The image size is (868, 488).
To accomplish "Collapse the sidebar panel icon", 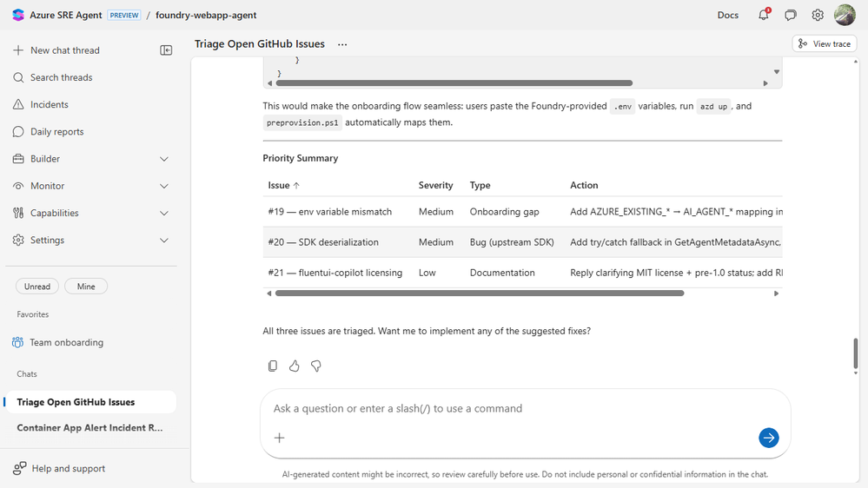I will click(166, 50).
